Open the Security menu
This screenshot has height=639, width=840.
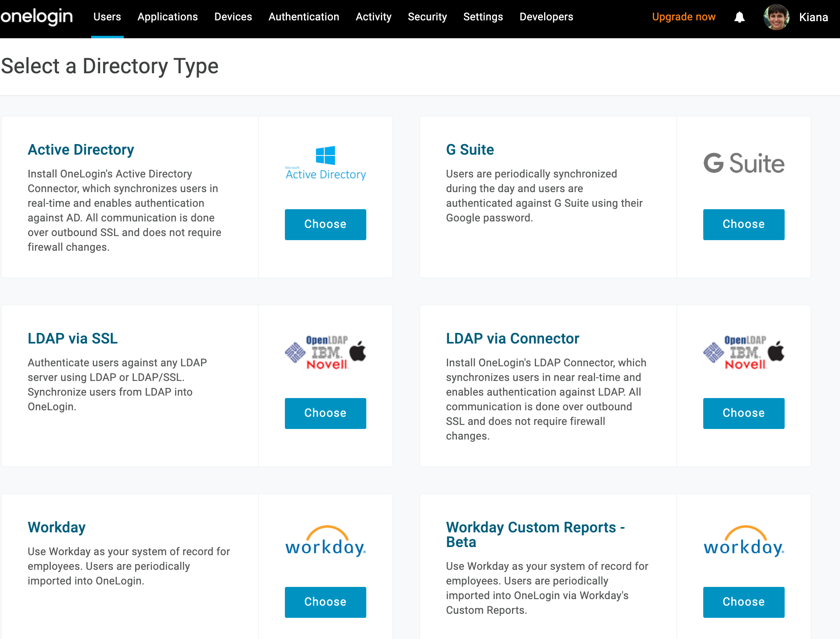click(x=427, y=17)
